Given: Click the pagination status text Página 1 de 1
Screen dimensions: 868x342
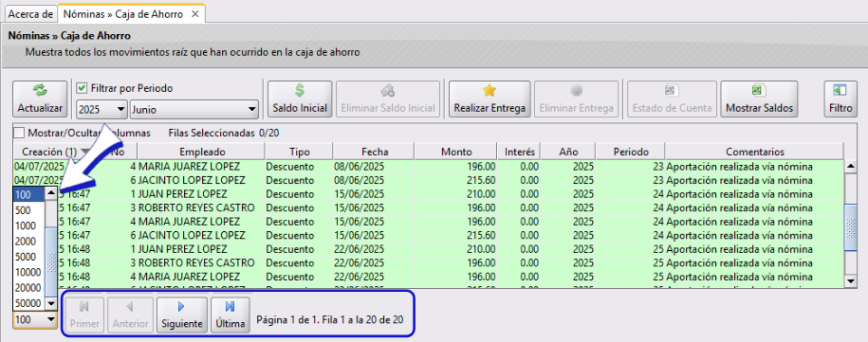Looking at the screenshot, I should click(x=329, y=320).
